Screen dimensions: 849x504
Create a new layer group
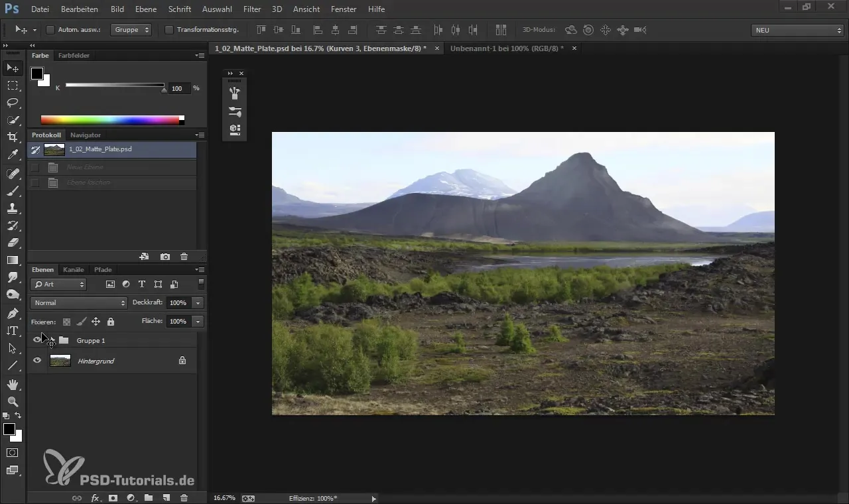click(x=149, y=497)
